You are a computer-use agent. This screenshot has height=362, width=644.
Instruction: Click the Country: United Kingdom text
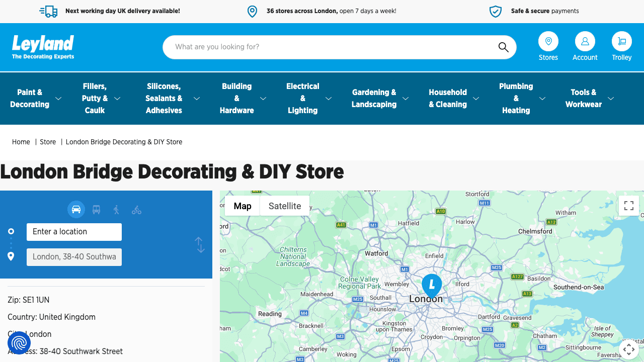point(51,317)
